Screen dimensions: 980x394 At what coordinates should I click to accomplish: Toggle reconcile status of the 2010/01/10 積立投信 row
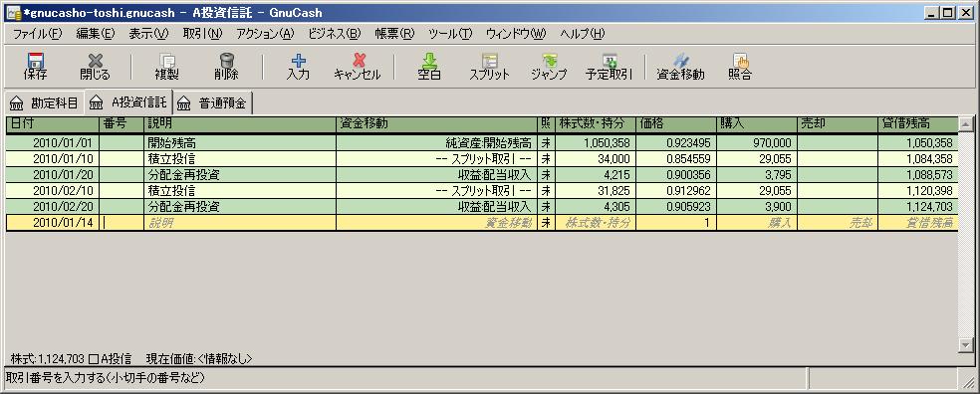[x=546, y=158]
